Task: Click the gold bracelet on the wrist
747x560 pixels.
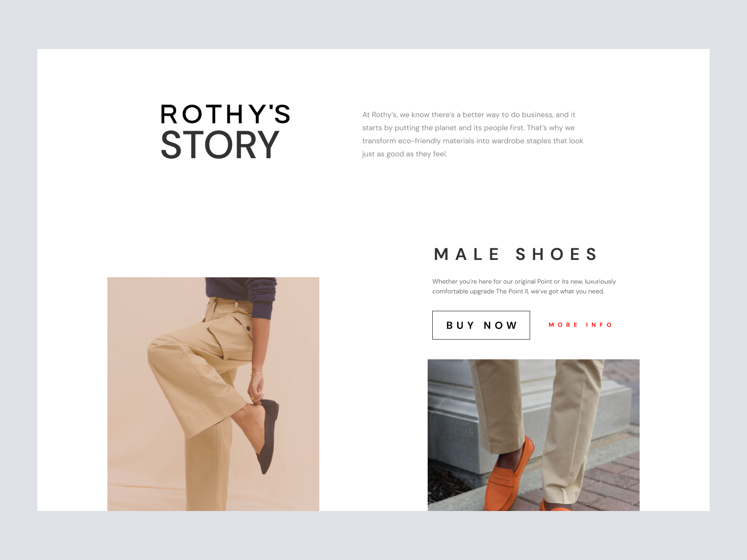Action: point(256,374)
